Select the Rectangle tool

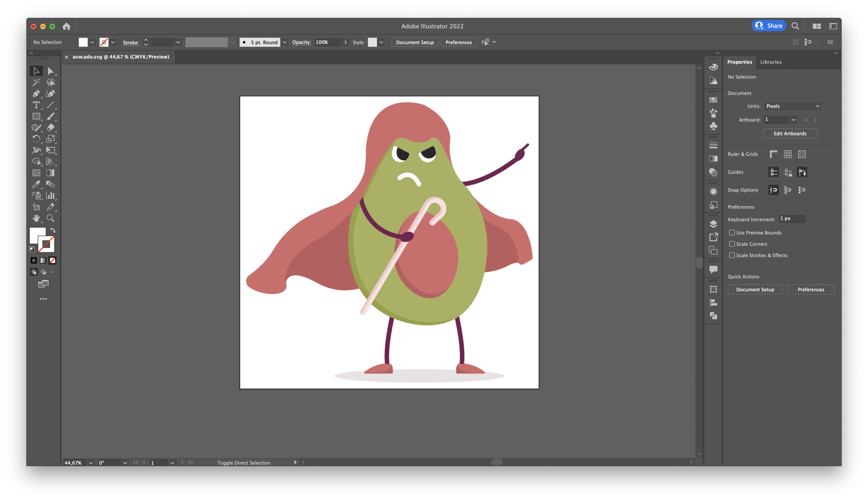[36, 117]
